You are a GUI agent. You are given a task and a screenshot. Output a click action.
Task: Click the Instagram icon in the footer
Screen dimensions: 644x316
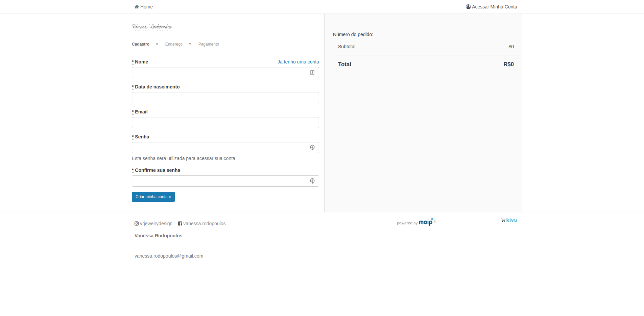(x=137, y=223)
